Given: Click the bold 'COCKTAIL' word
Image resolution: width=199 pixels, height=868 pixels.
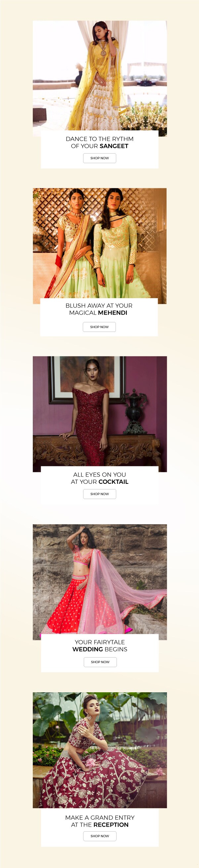Looking at the screenshot, I should tap(114, 482).
